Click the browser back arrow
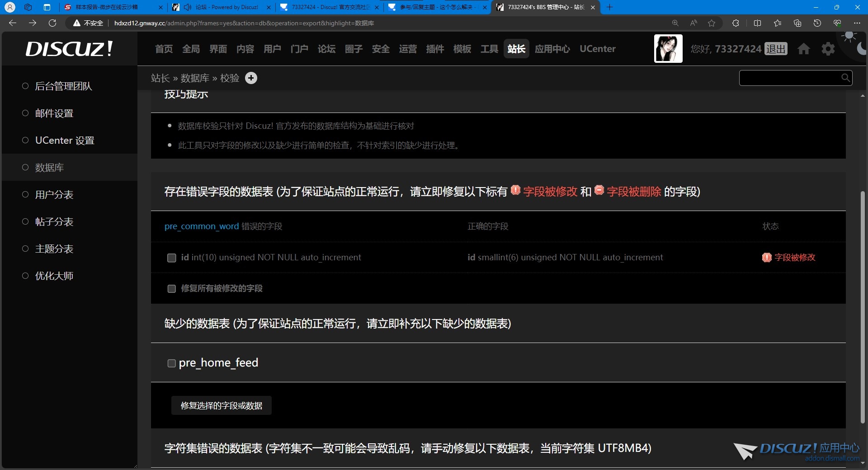This screenshot has height=470, width=868. [13, 23]
